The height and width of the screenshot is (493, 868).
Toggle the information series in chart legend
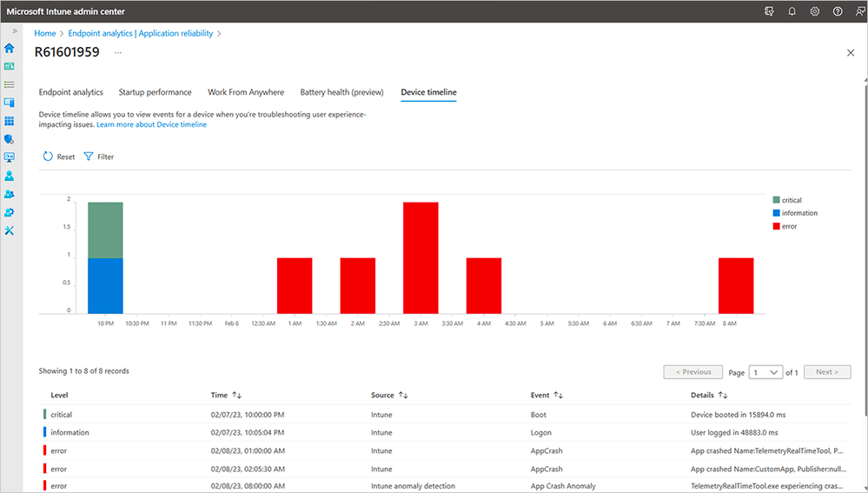point(794,213)
